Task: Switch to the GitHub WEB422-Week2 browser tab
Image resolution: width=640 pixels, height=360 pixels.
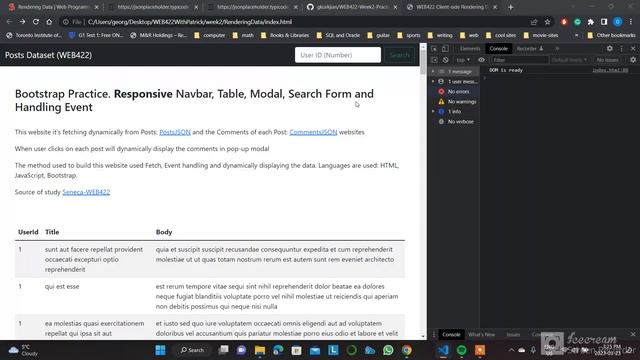Action: pyautogui.click(x=352, y=7)
